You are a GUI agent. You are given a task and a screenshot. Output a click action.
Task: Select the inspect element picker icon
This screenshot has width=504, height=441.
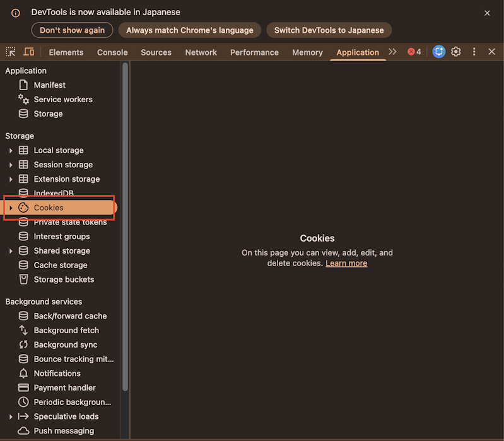click(11, 52)
